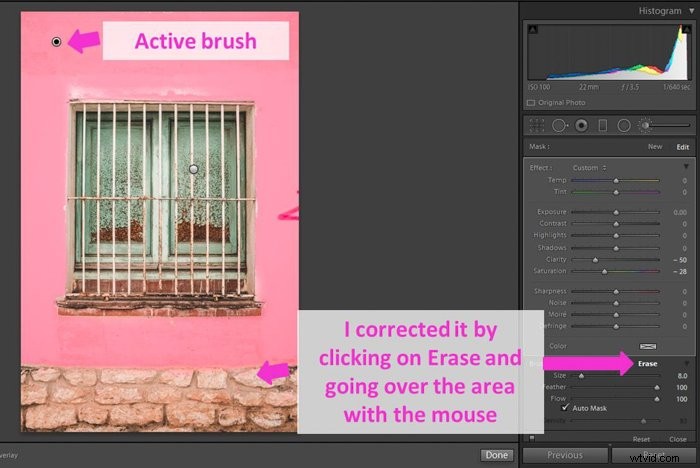Click the Shadows slider handle

coord(616,248)
